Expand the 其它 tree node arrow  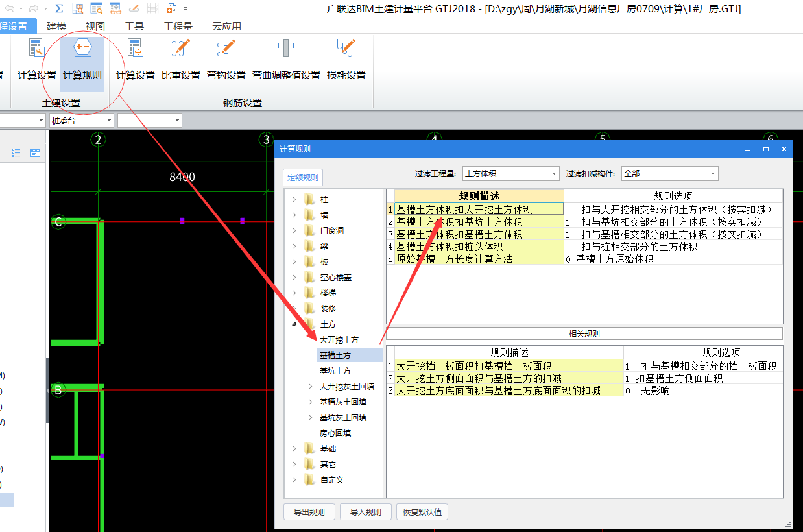(294, 464)
